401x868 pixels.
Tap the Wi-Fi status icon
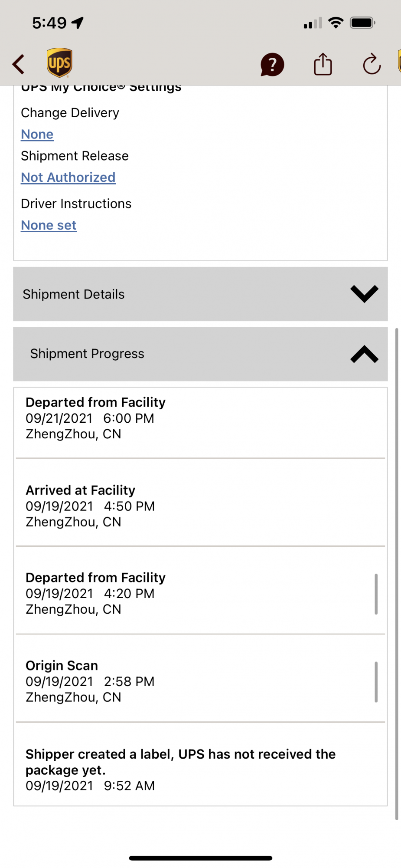point(336,23)
